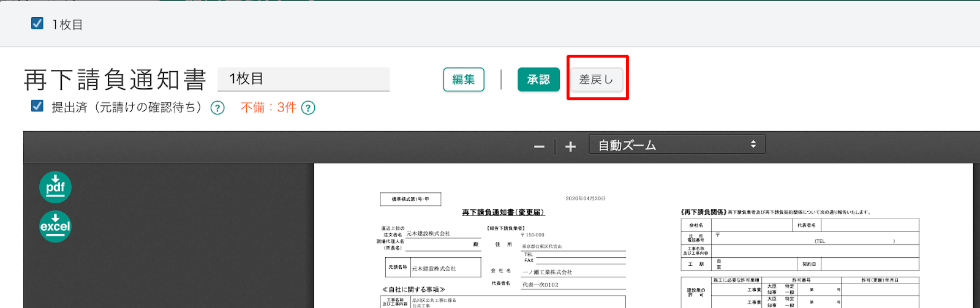Image resolution: width=980 pixels, height=308 pixels.
Task: Click 一ノ瀬工業株式会社 company name in preview
Action: pyautogui.click(x=547, y=272)
